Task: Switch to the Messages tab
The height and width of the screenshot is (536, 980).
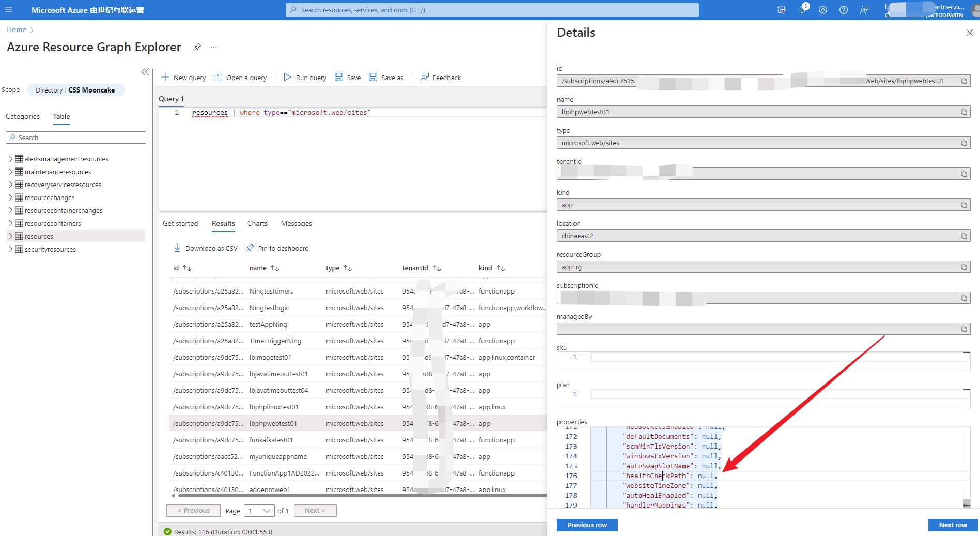Action: [296, 223]
